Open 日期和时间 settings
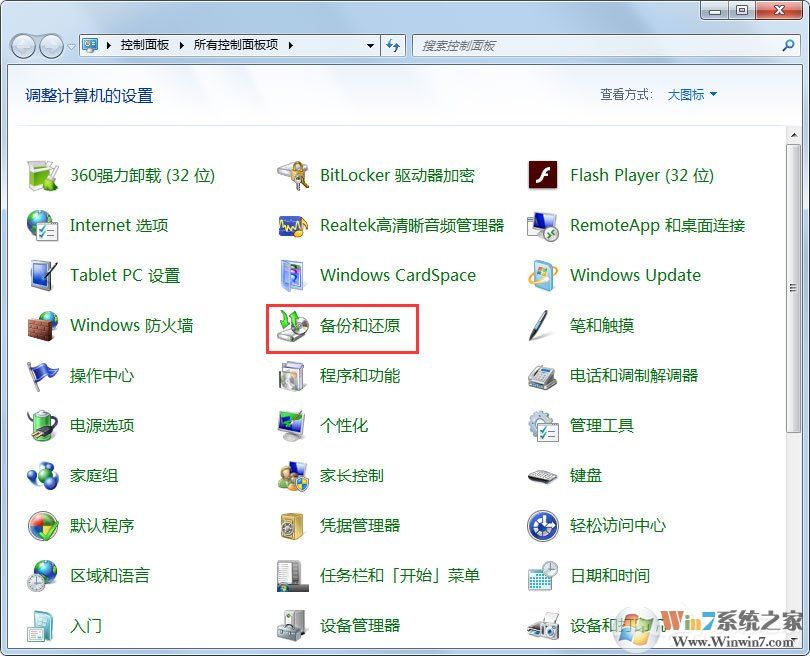 (612, 575)
